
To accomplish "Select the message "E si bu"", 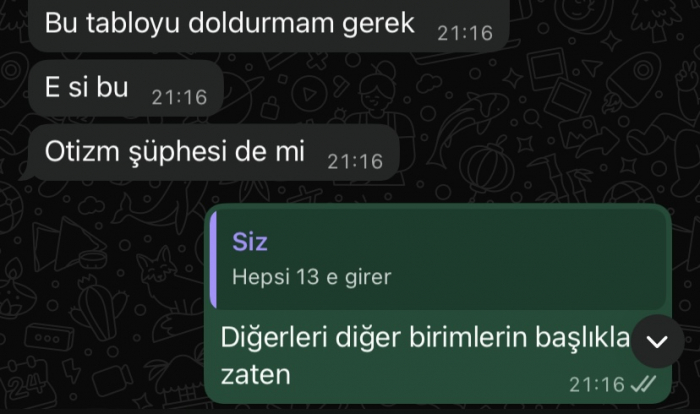I will pyautogui.click(x=126, y=88).
